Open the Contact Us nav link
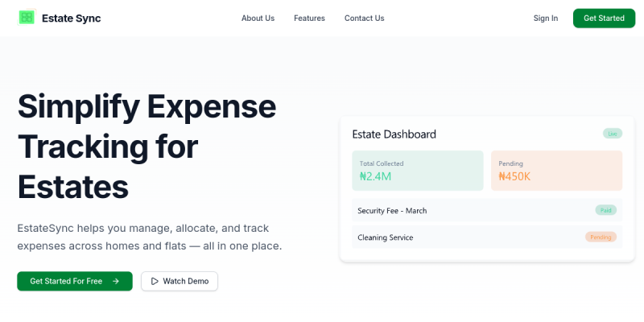Screen dimensions: 644x322 pyautogui.click(x=364, y=19)
